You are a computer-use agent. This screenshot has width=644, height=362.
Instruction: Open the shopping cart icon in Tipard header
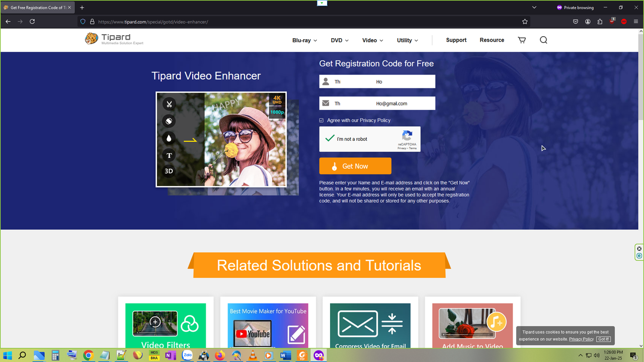tap(522, 40)
